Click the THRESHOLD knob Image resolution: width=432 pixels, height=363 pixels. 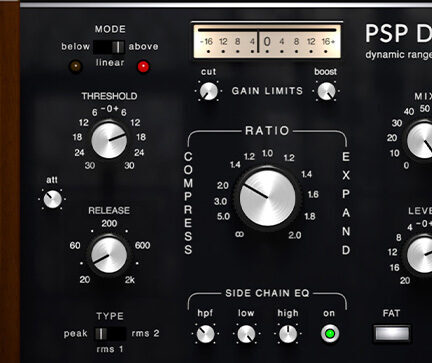[x=109, y=140]
